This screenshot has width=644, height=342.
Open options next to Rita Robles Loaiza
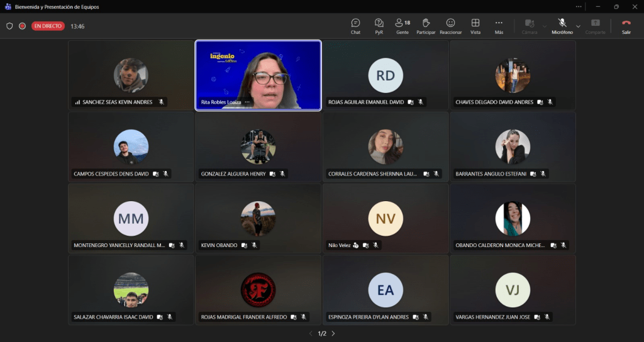pos(247,102)
